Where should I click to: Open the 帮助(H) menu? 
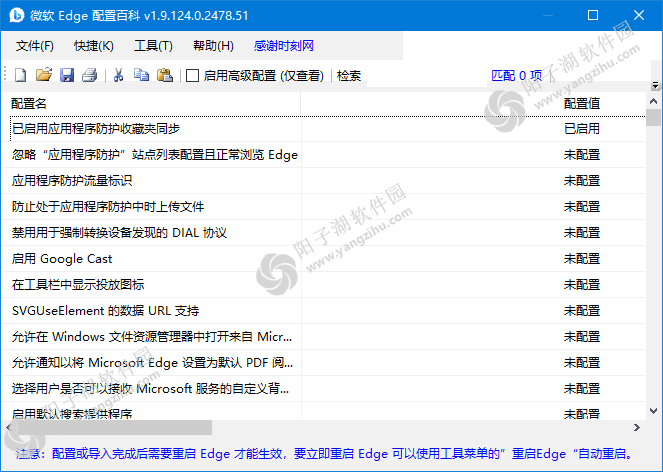click(213, 46)
